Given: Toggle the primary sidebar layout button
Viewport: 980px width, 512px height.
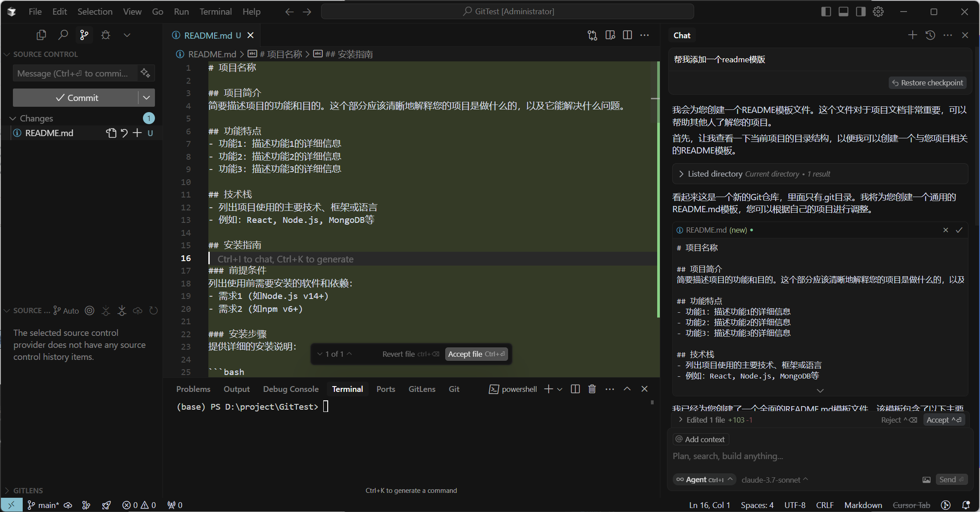Looking at the screenshot, I should coord(826,12).
